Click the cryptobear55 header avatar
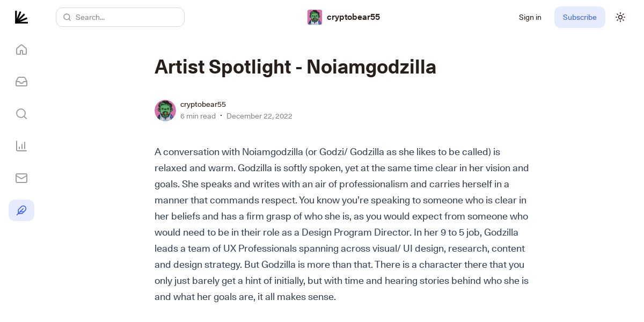Screen dimensions: 644x322 click(x=314, y=17)
